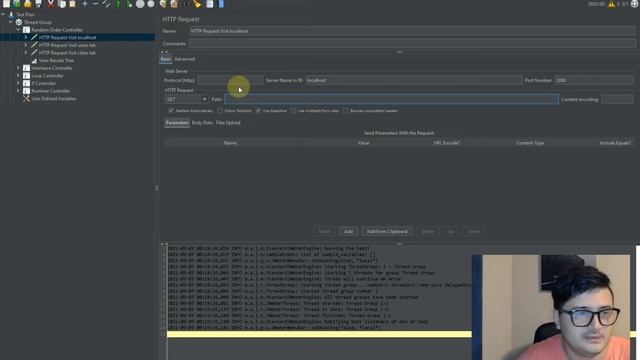Click the New test plan toolbar icon
The height and width of the screenshot is (360, 640).
[x=6, y=4]
